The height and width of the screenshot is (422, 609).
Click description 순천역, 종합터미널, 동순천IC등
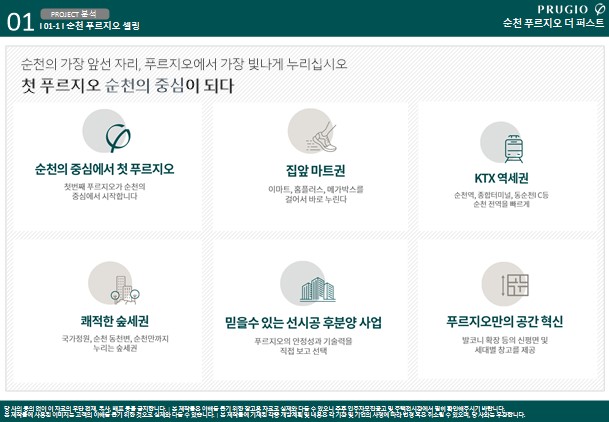501,200
